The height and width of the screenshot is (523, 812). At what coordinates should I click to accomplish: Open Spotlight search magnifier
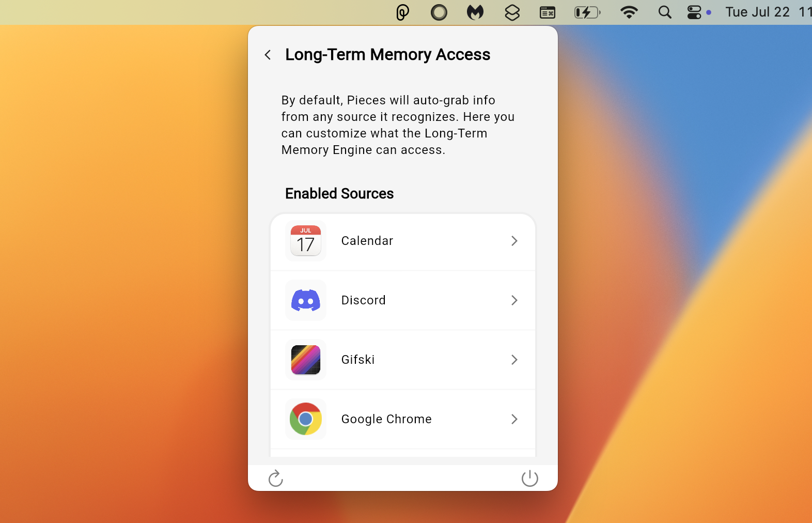pyautogui.click(x=665, y=12)
